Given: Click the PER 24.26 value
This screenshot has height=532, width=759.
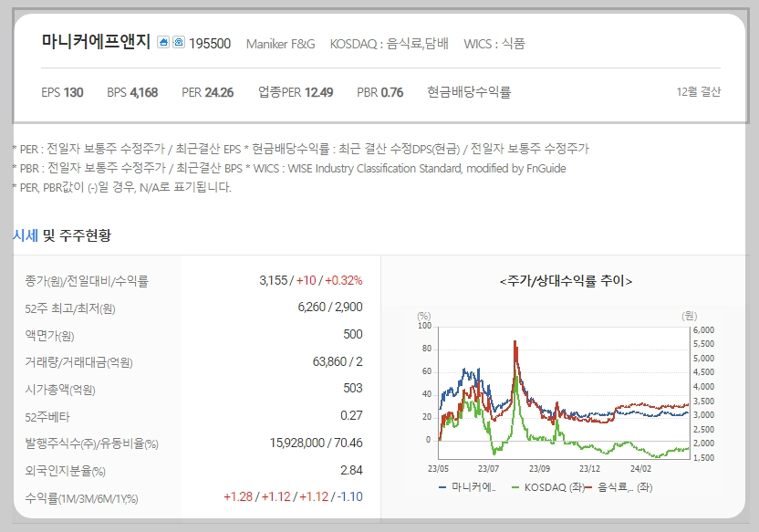Looking at the screenshot, I should tap(208, 92).
